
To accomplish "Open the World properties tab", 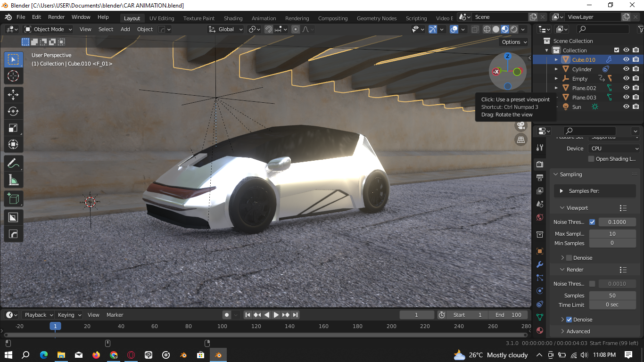I will 540,217.
